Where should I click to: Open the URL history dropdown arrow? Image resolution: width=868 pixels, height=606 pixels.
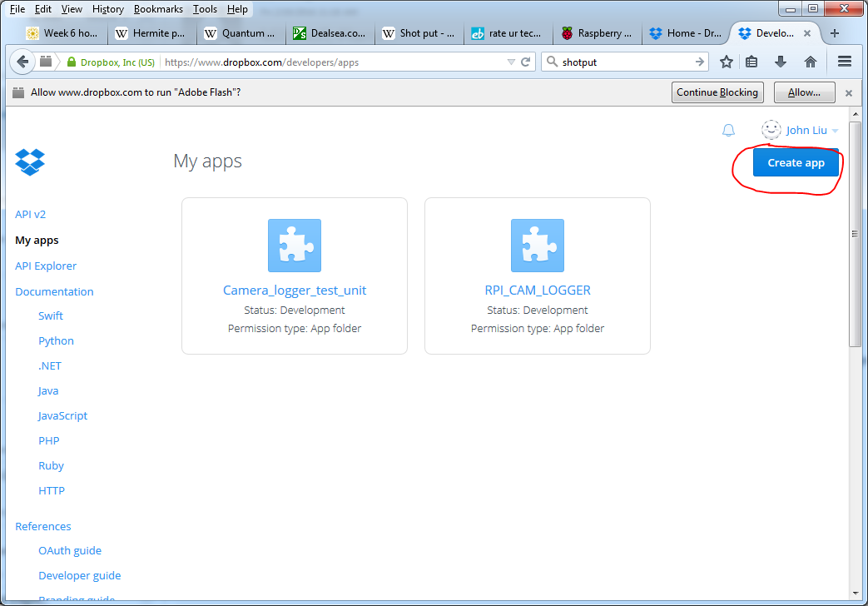pyautogui.click(x=511, y=62)
